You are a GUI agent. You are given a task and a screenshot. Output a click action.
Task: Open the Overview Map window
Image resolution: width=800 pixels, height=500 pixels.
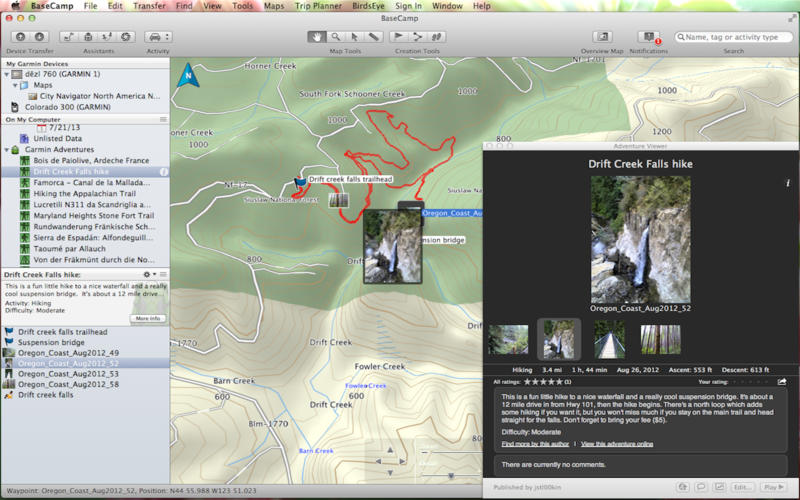pos(602,37)
